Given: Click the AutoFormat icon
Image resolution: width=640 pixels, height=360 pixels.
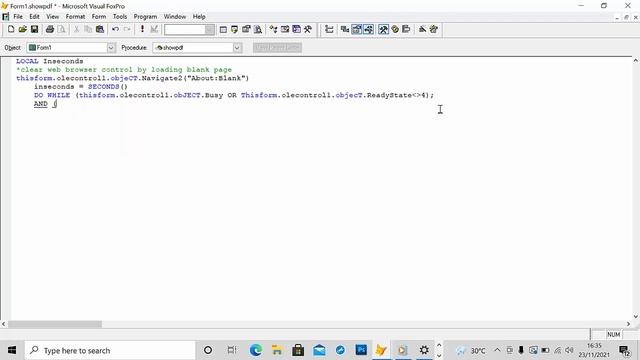Looking at the screenshot, I should [434, 29].
